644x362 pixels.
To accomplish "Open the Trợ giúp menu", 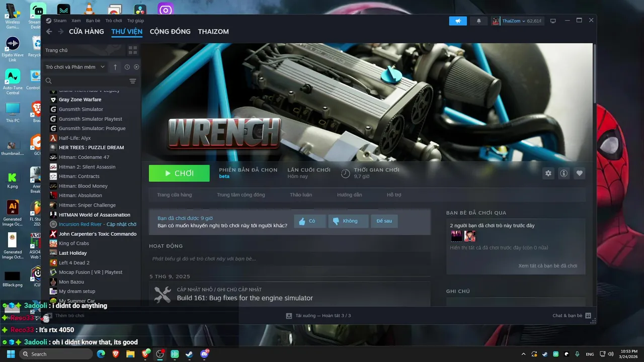I will tap(135, 21).
